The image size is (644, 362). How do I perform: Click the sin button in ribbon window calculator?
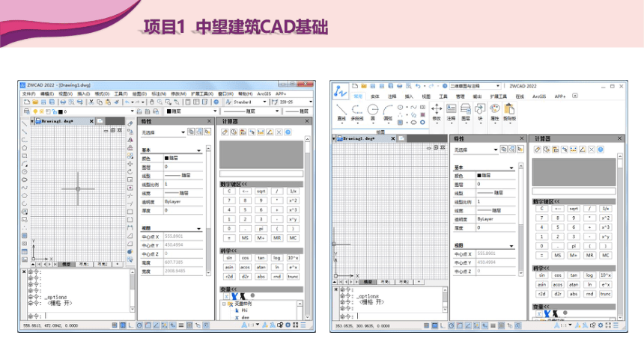tap(541, 275)
